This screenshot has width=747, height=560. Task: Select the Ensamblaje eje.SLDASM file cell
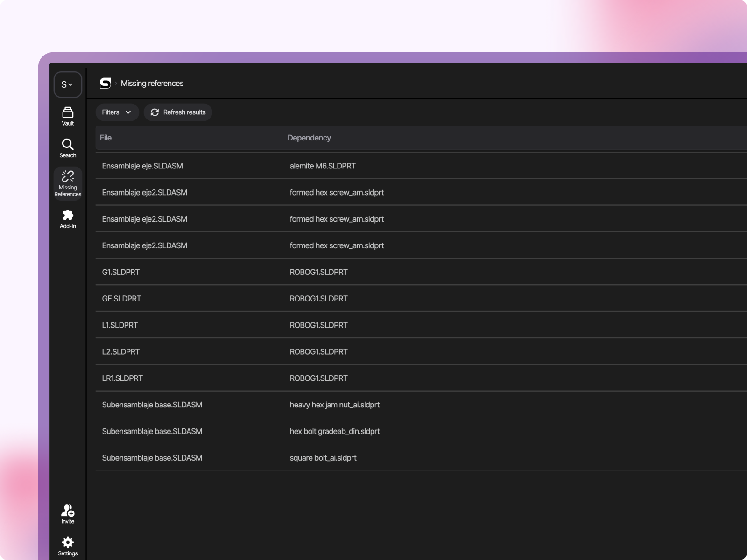[x=142, y=166]
